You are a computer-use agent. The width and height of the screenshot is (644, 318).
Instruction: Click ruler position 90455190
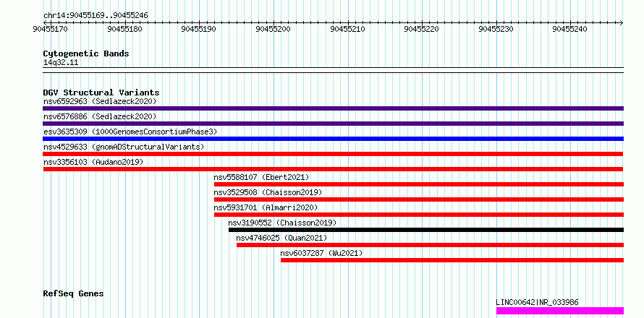(x=199, y=29)
